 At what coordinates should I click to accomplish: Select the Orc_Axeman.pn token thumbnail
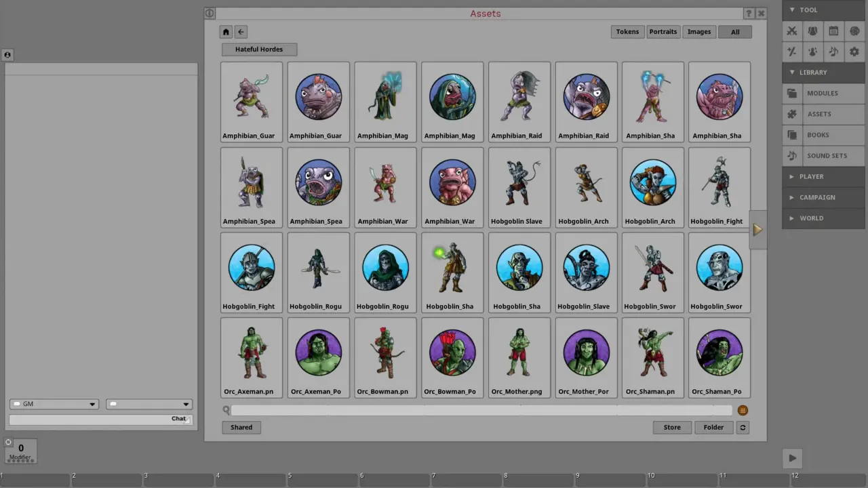tap(252, 357)
